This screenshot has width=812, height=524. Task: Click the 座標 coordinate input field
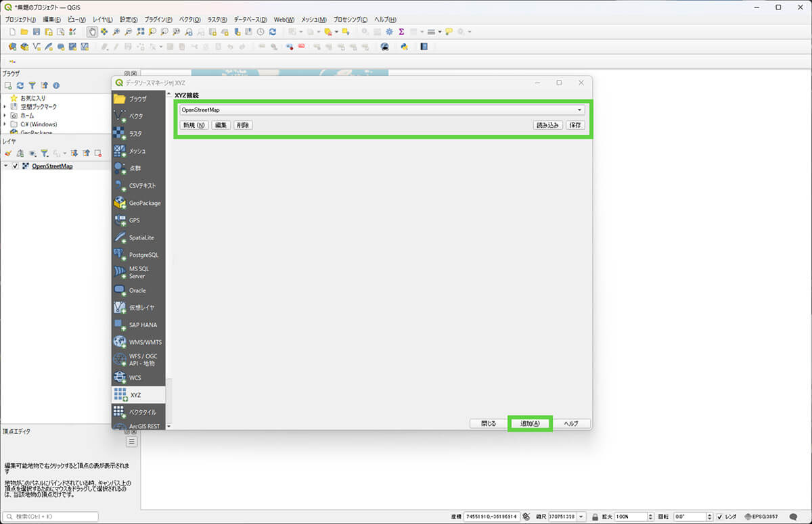[491, 517]
